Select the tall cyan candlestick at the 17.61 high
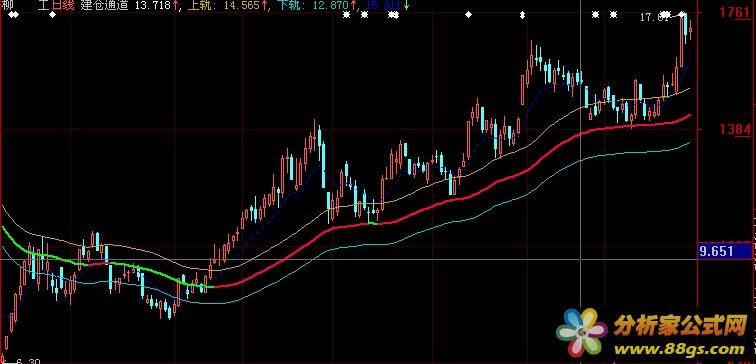The height and width of the screenshot is (364, 756). point(685,27)
